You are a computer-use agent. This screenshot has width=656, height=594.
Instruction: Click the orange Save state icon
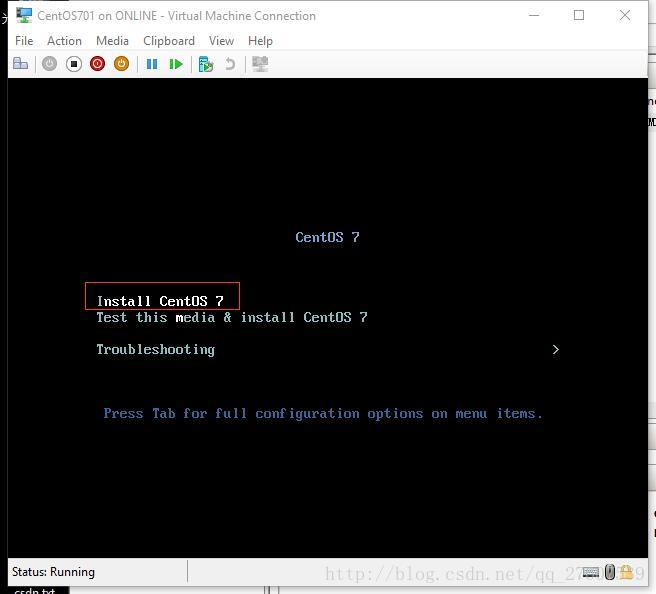coord(121,64)
